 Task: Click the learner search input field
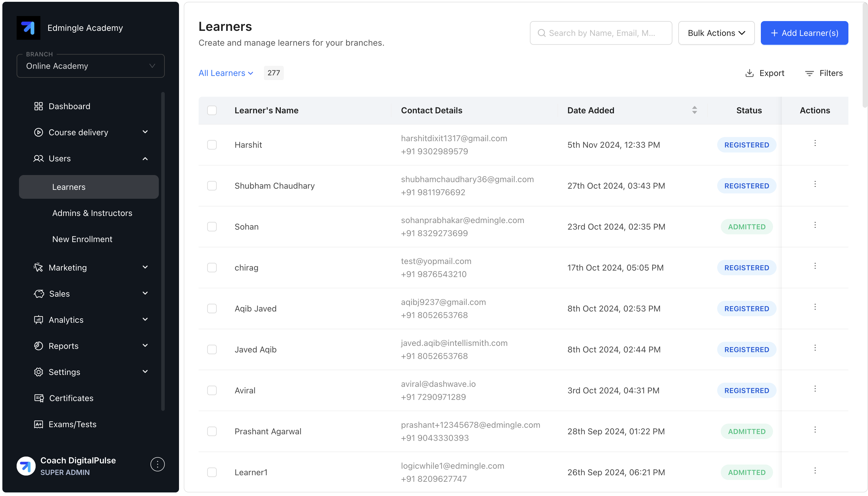(601, 33)
